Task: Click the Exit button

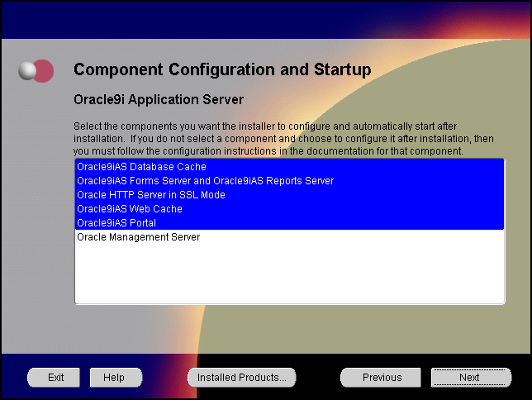Action: [54, 378]
